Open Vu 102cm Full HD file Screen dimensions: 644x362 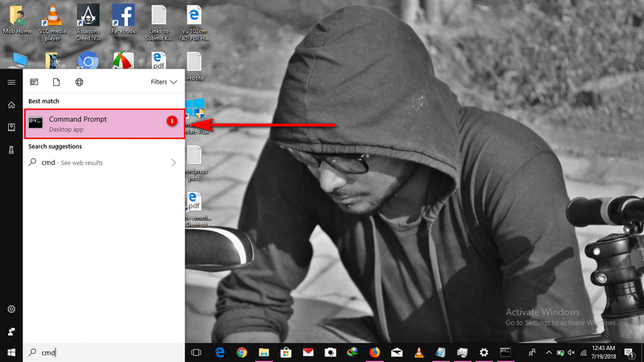click(x=194, y=23)
